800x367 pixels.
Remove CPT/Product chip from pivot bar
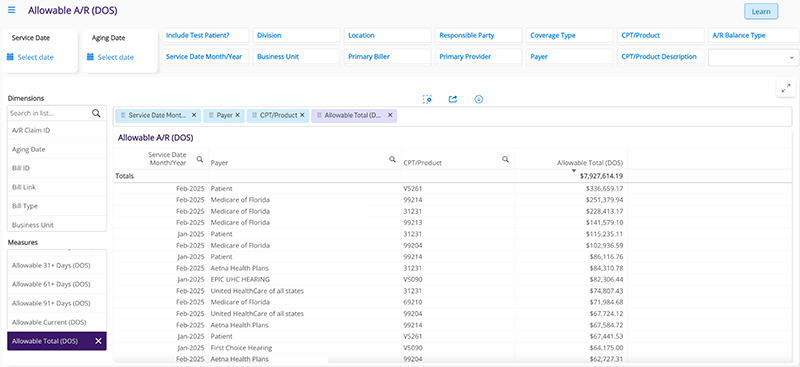click(302, 115)
